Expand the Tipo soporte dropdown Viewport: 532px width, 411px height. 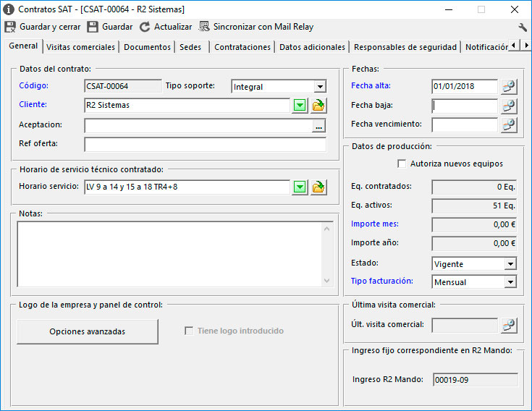pos(320,87)
